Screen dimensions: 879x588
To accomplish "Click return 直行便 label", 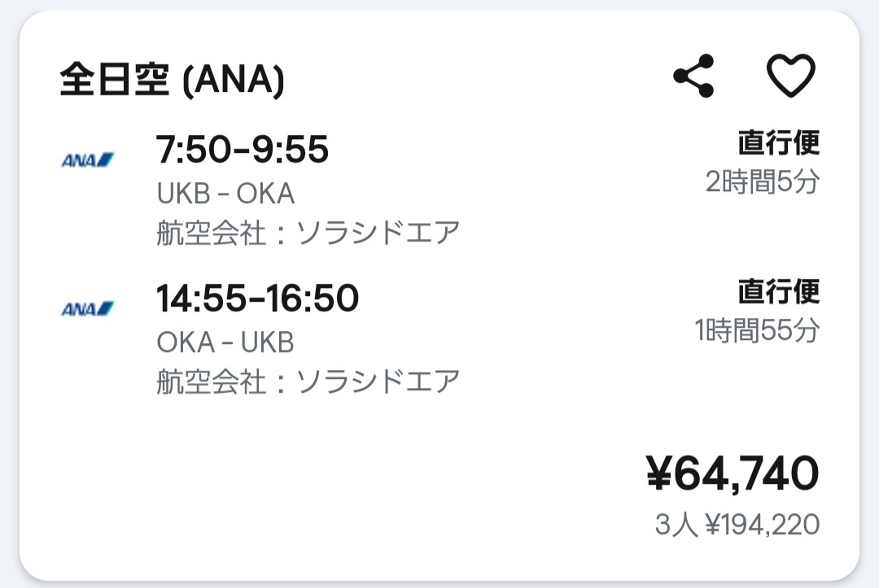I will tap(779, 290).
